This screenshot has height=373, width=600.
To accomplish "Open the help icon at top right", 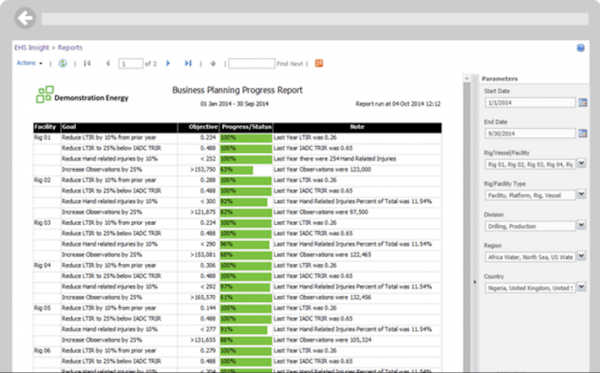I will 580,48.
